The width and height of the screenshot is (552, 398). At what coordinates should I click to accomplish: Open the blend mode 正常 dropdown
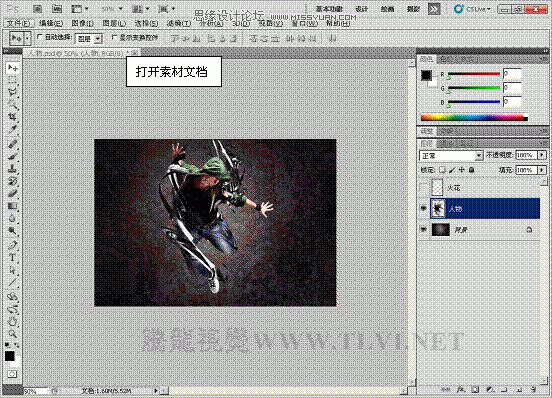(451, 155)
